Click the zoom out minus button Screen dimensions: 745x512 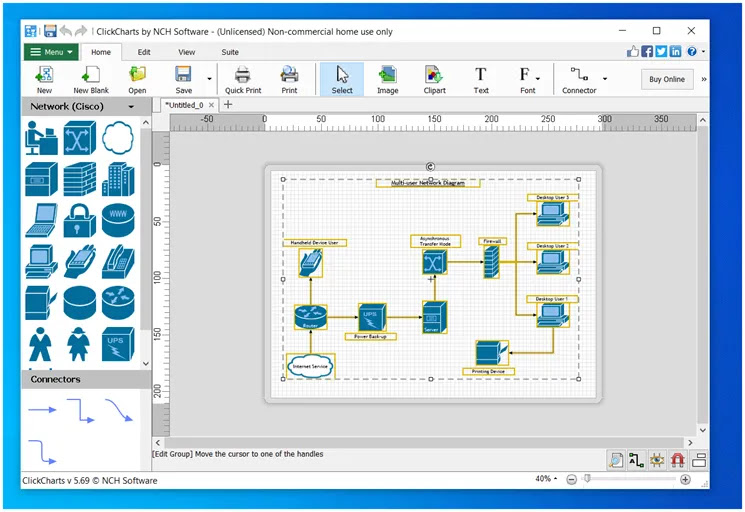[572, 480]
